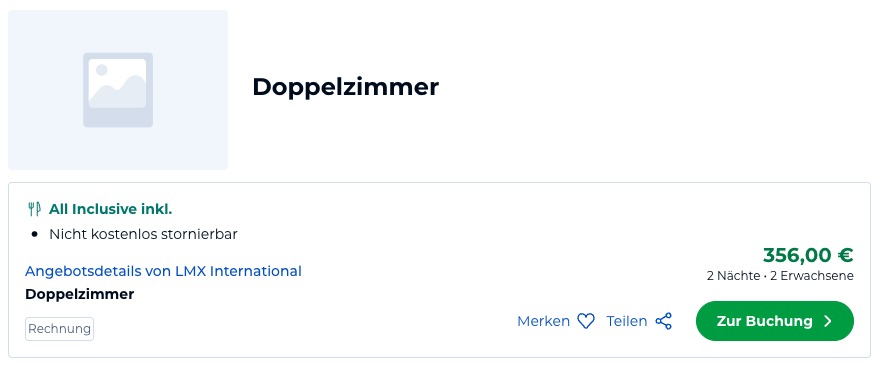This screenshot has width=879, height=367.
Task: Click the heart icon next to Merken
Action: pos(586,321)
